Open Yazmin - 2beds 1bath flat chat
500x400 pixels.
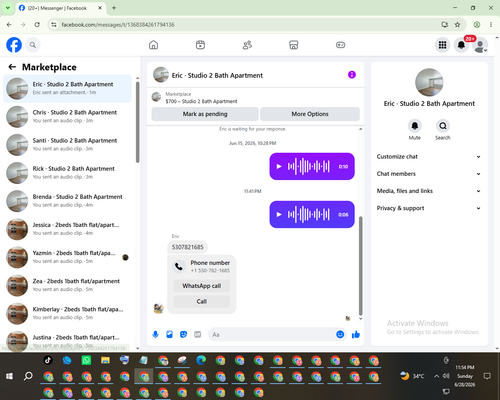coord(67,257)
